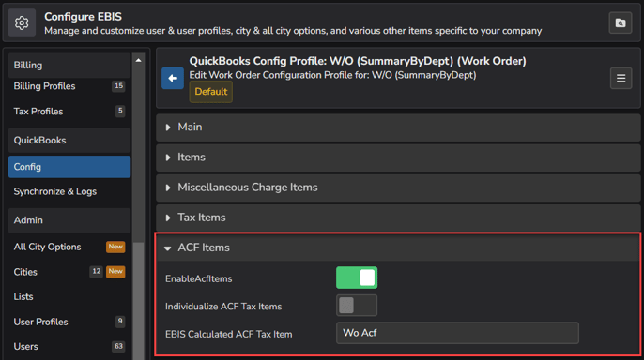
Task: Click the settings gear icon beside Configure EBIS
Action: [x=22, y=22]
